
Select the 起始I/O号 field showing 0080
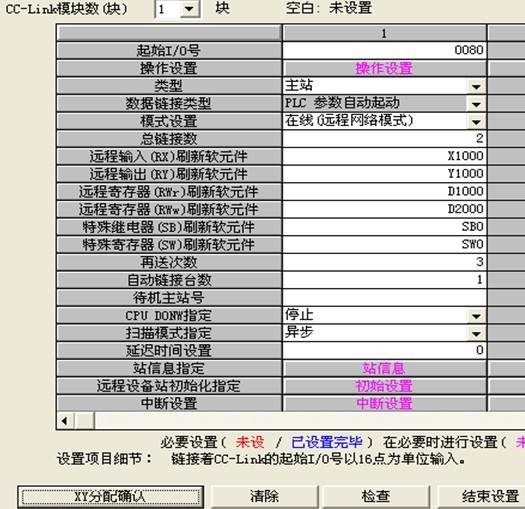coord(384,50)
